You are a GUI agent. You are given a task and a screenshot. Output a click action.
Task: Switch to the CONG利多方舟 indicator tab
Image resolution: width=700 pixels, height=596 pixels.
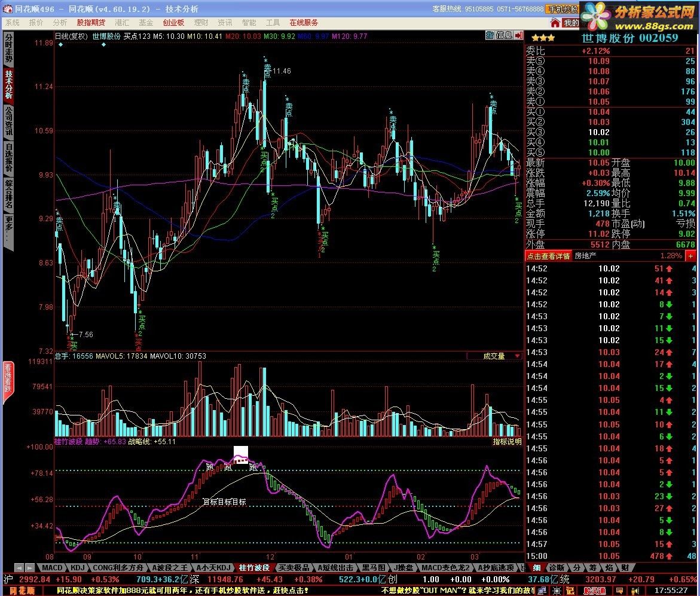[118, 567]
